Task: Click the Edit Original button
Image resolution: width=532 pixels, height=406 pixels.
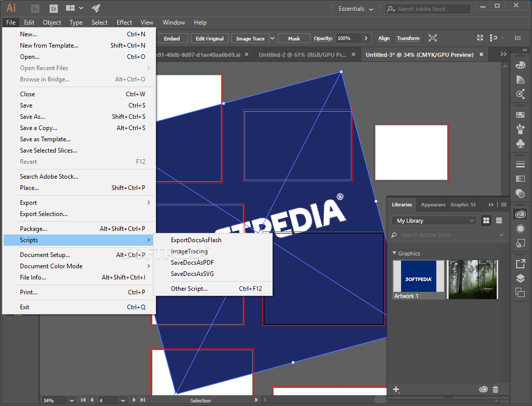Action: point(210,38)
